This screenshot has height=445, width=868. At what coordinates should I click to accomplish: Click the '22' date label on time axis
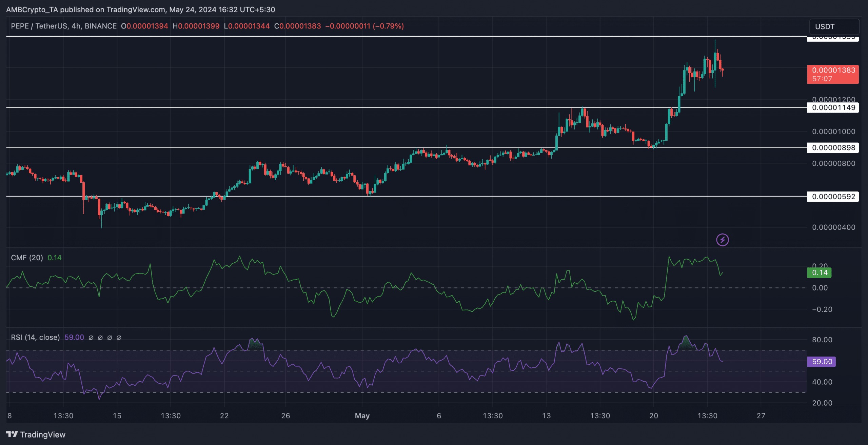224,416
